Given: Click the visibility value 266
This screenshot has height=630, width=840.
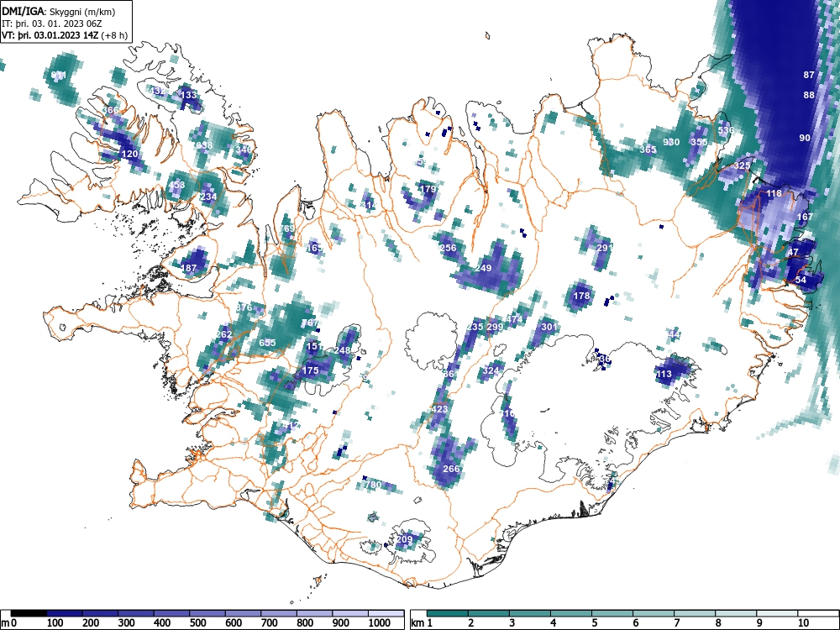Looking at the screenshot, I should pos(451,469).
